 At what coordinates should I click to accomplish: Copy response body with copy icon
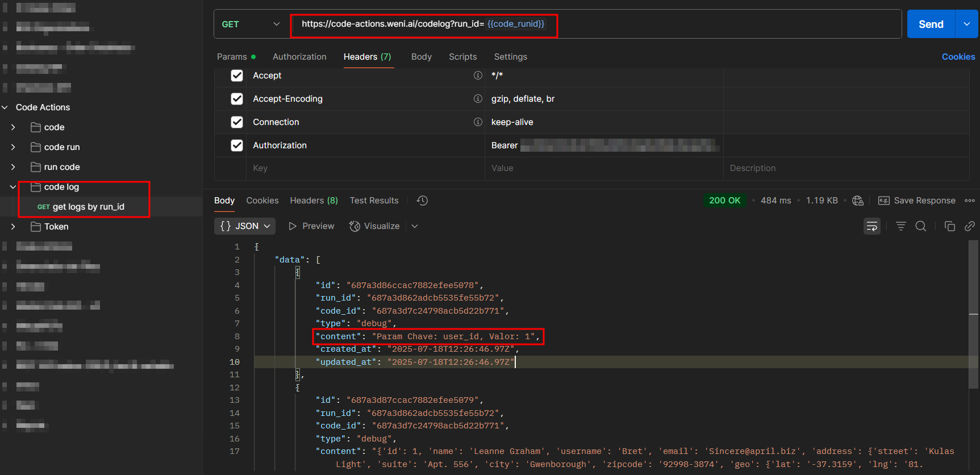tap(949, 226)
